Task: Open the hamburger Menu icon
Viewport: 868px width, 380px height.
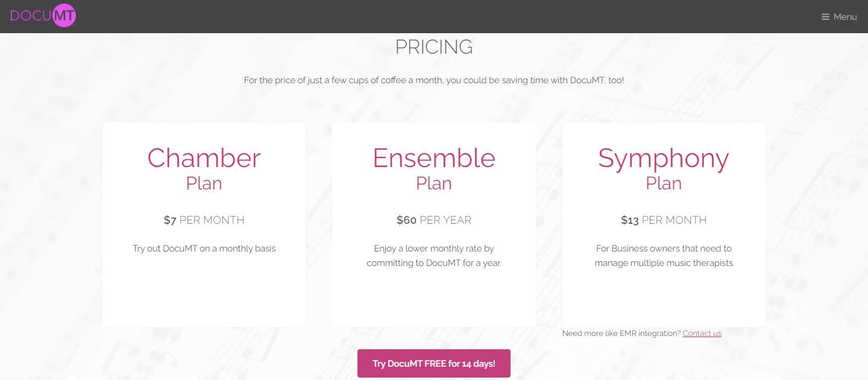Action: click(x=825, y=17)
